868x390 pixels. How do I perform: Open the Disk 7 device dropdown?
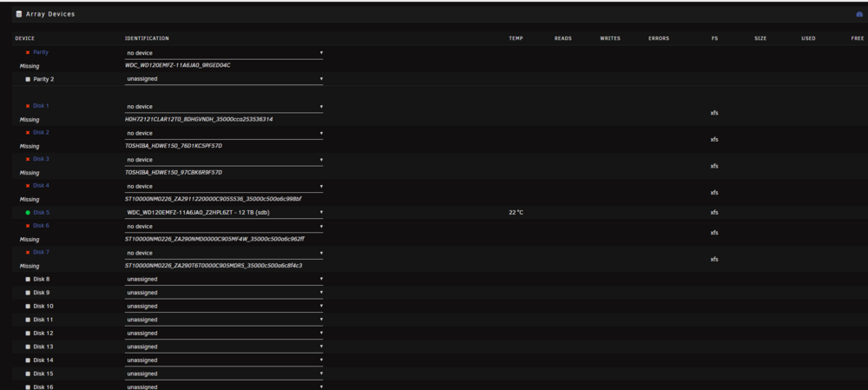[224, 253]
